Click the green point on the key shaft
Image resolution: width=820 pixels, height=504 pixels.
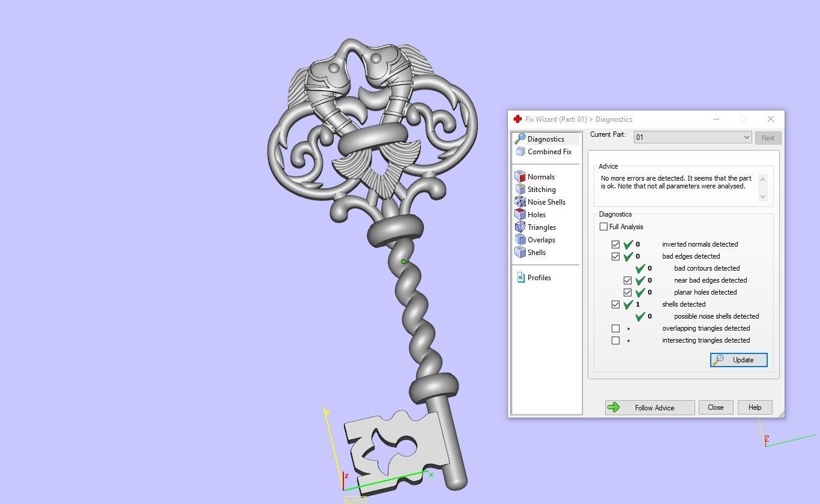coord(403,262)
